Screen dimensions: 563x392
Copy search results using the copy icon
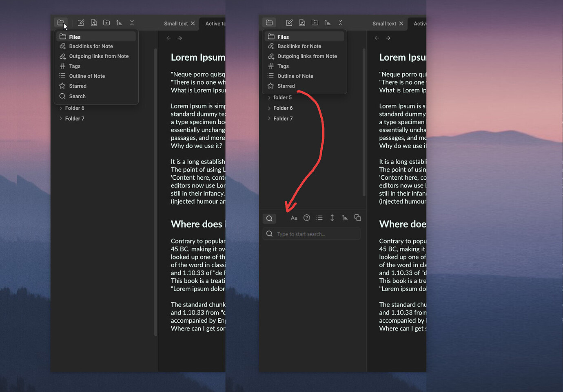[357, 218]
